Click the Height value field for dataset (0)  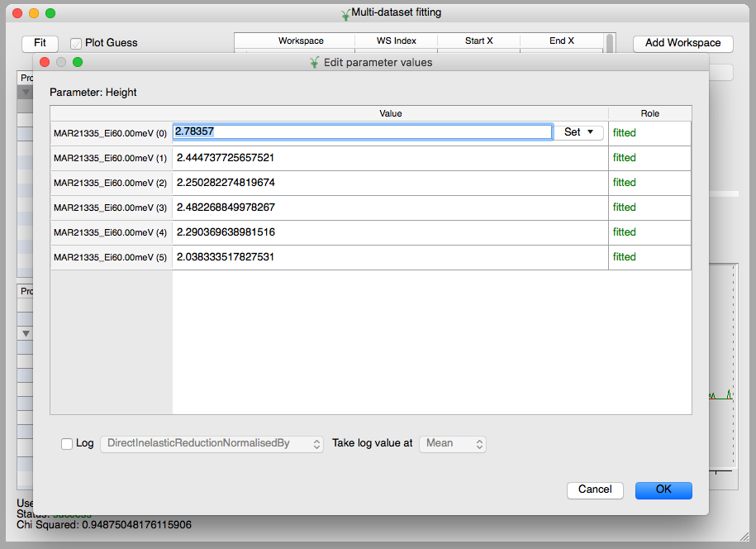tap(362, 132)
